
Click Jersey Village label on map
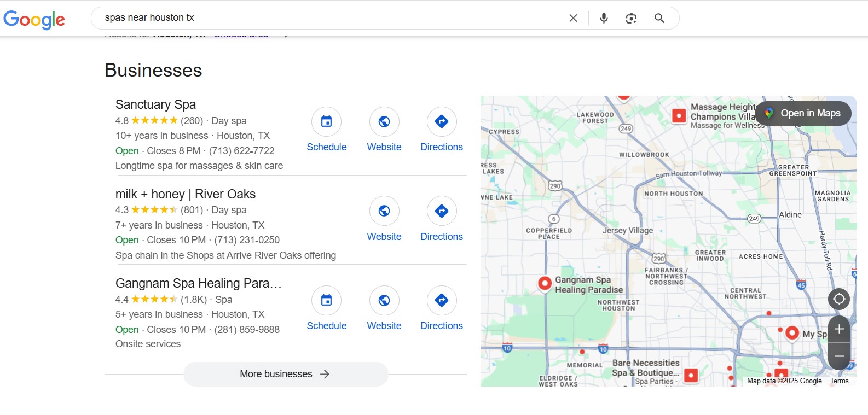(628, 230)
